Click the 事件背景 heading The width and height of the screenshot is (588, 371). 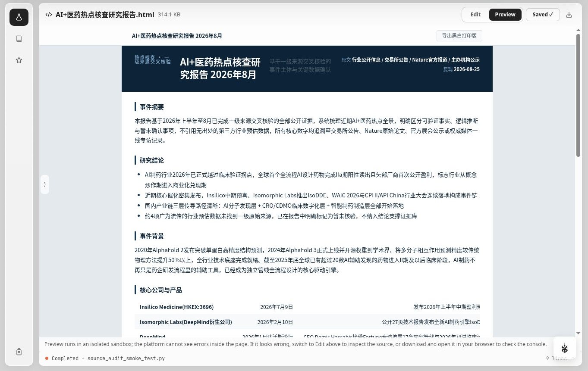[152, 236]
